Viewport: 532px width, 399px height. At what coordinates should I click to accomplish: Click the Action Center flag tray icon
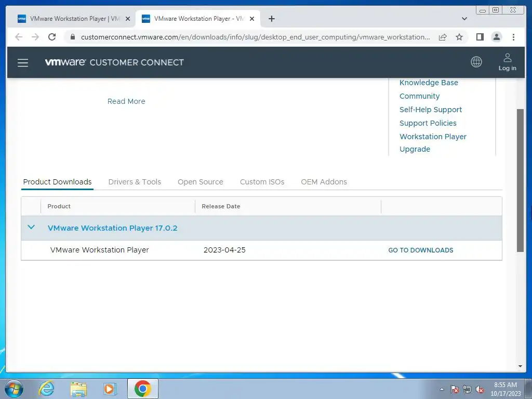click(x=454, y=390)
